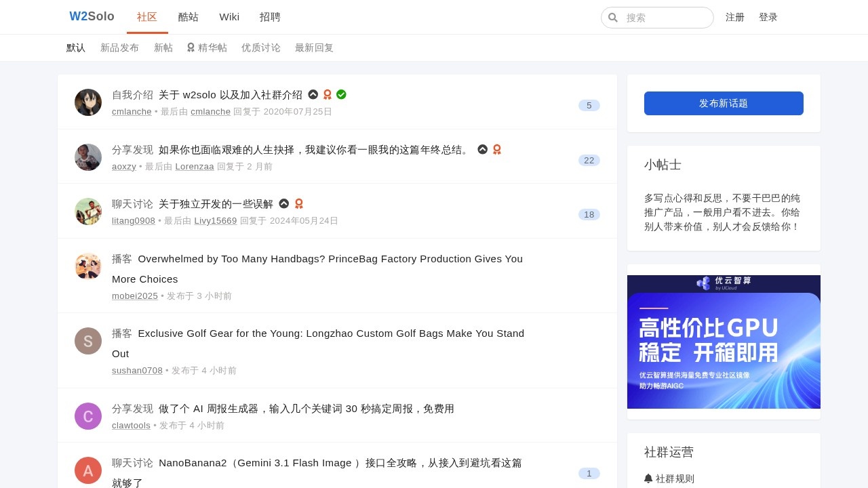Image resolution: width=868 pixels, height=488 pixels.
Task: Click the orange award badge on 独立开发 post
Action: tap(299, 203)
